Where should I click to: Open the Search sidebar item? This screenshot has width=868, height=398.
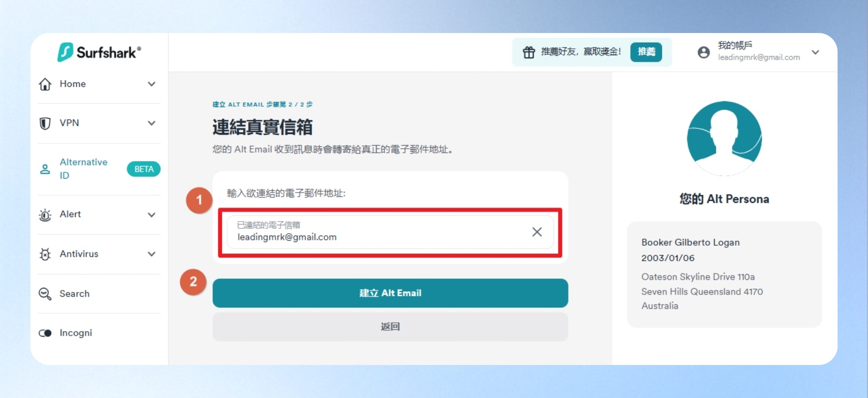pos(99,294)
